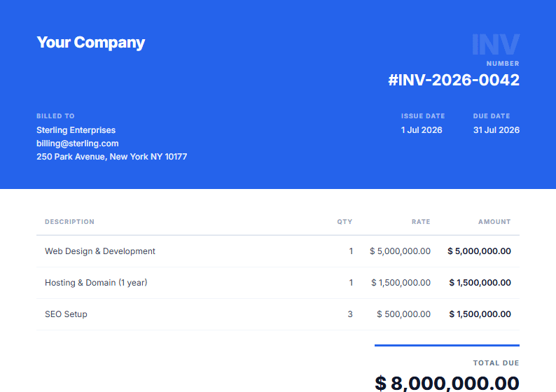The height and width of the screenshot is (392, 556).
Task: Select the Web Design & Development item
Action: pyautogui.click(x=100, y=251)
